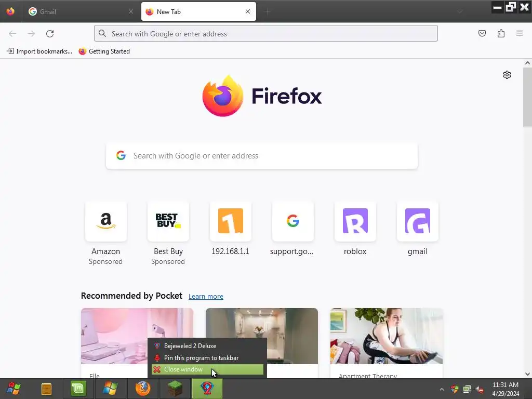This screenshot has width=532, height=399.
Task: Open the Save to Pocket icon
Action: pos(482,33)
